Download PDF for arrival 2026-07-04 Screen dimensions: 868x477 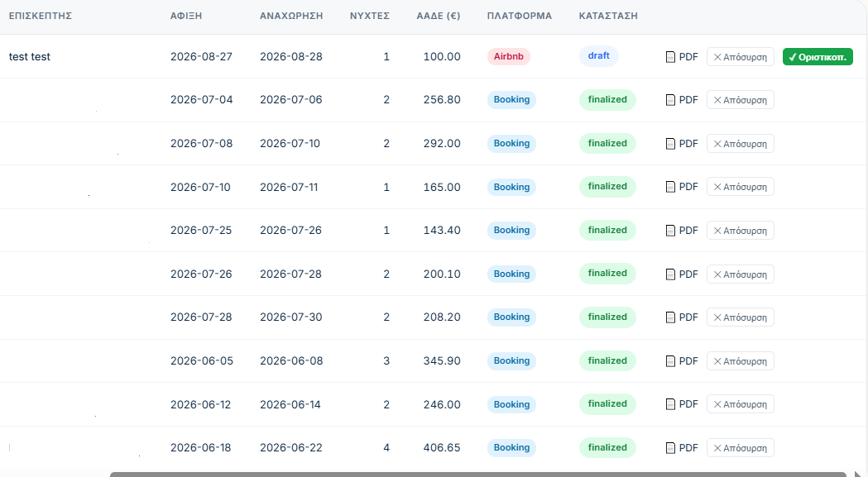tap(682, 99)
